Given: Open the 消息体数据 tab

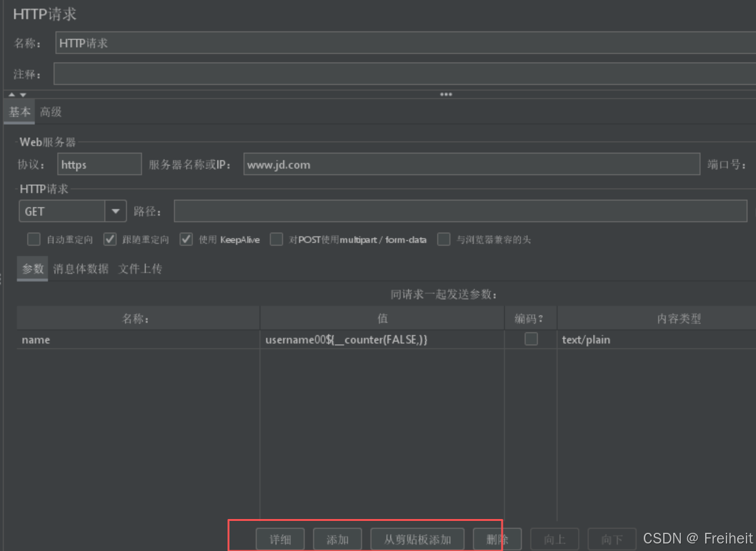Looking at the screenshot, I should point(81,269).
